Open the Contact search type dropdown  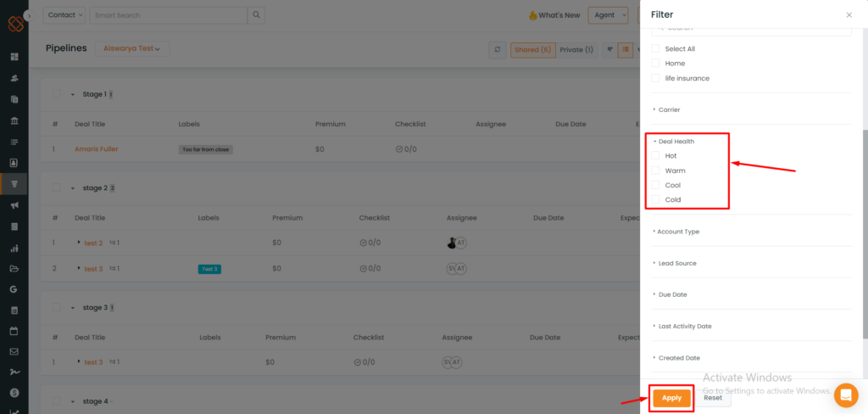[64, 15]
